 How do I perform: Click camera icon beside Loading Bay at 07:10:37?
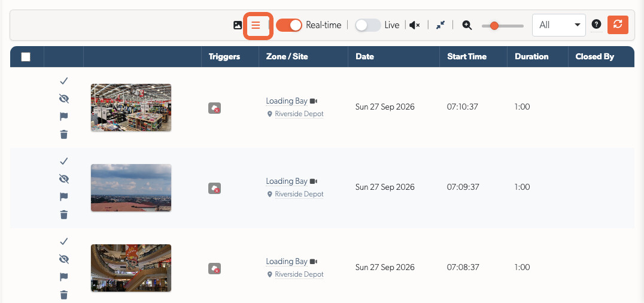(314, 101)
